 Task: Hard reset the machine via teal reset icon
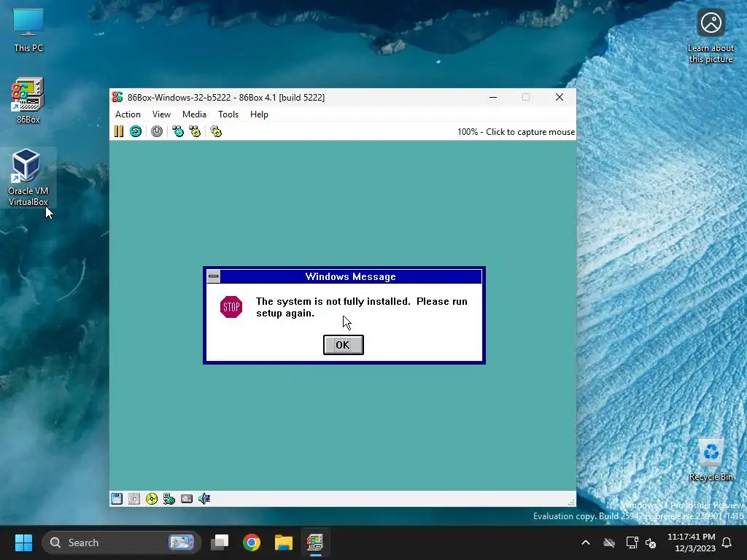coord(136,131)
